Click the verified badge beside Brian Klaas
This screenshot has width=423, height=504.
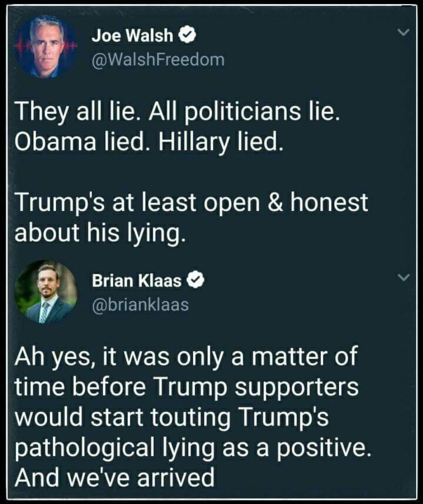(x=197, y=280)
